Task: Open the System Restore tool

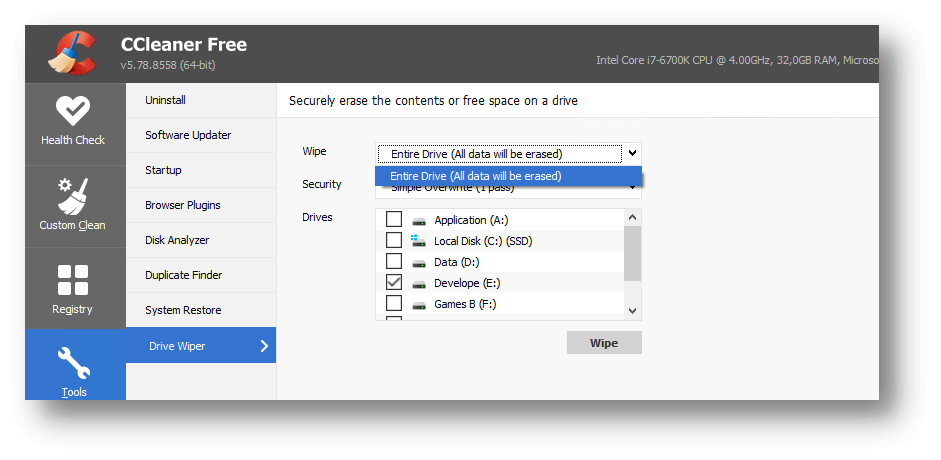Action: 201,310
